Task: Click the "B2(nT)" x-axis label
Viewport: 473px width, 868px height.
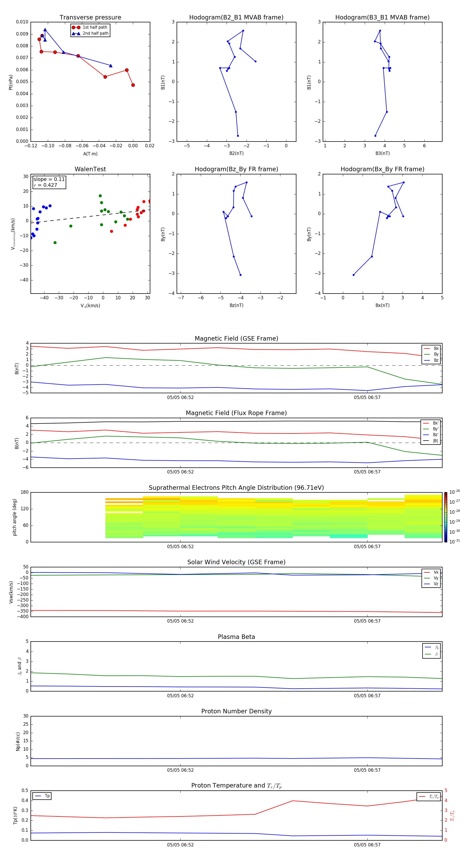Action: [236, 153]
